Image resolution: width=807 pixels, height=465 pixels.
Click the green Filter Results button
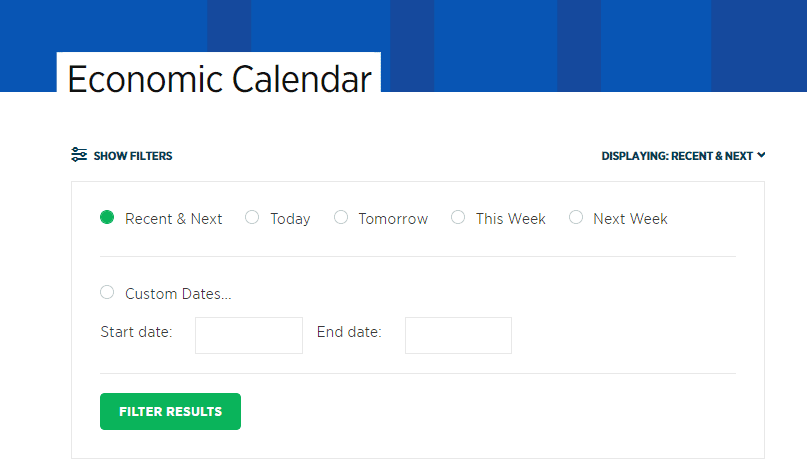coord(170,411)
